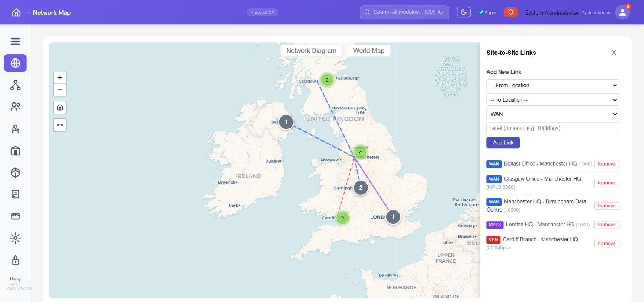Close the Site-to-Site Links panel

pyautogui.click(x=614, y=53)
